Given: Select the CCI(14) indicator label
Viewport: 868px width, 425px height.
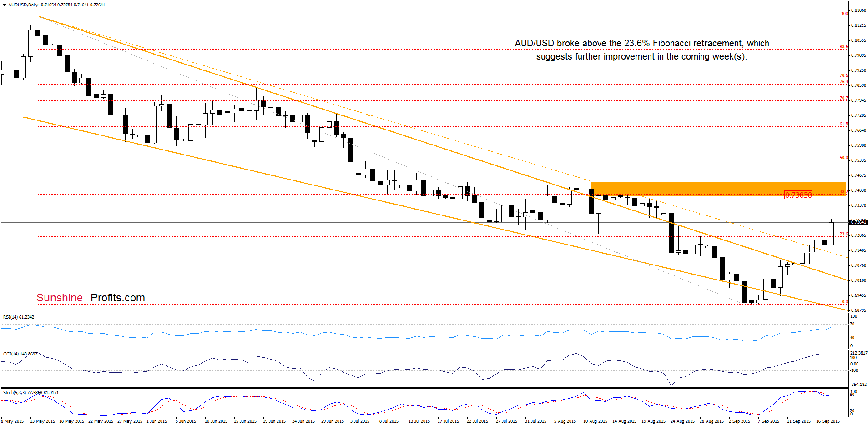Looking at the screenshot, I should pos(20,354).
